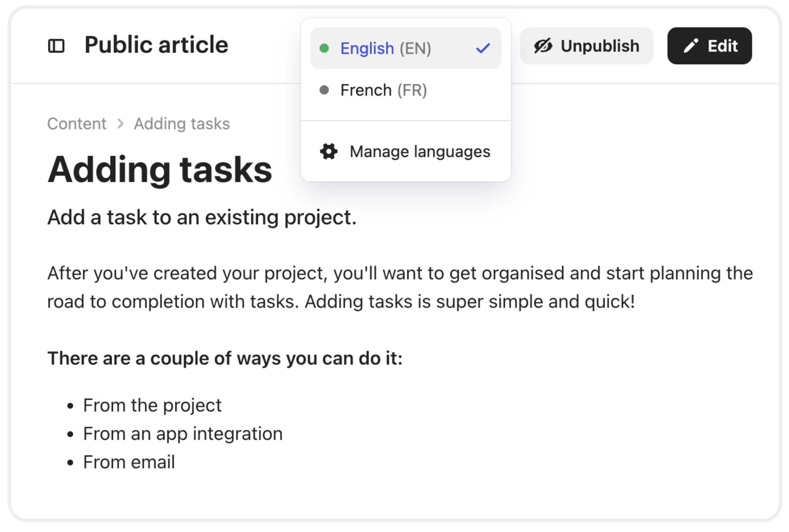Screen dimensions: 789x532
Task: Click the gray status dot beside French
Action: click(324, 90)
